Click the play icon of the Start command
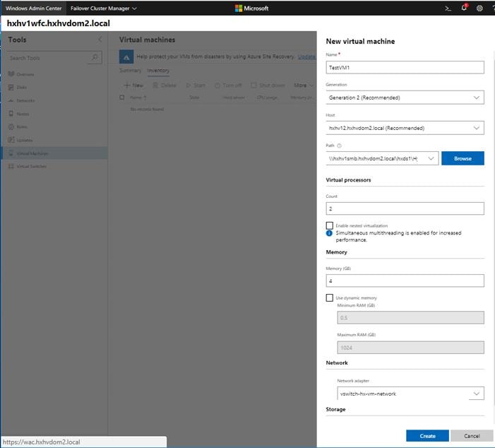495x448 pixels. pyautogui.click(x=189, y=86)
